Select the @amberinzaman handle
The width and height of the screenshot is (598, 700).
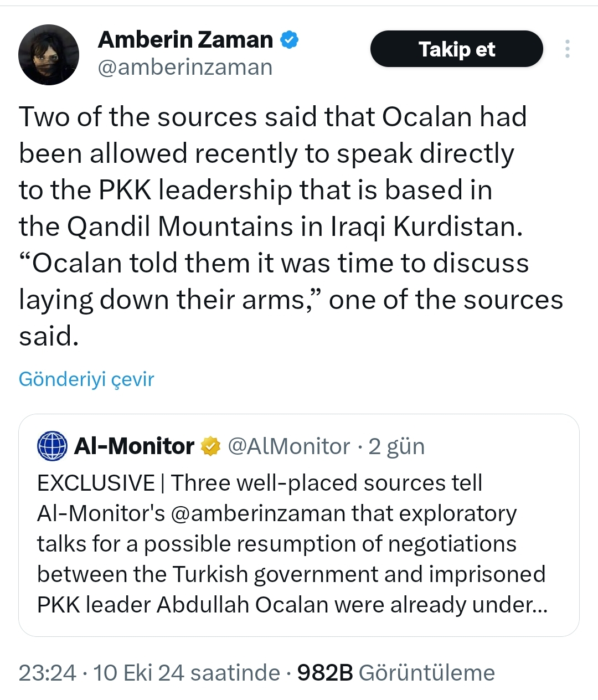pyautogui.click(x=185, y=67)
